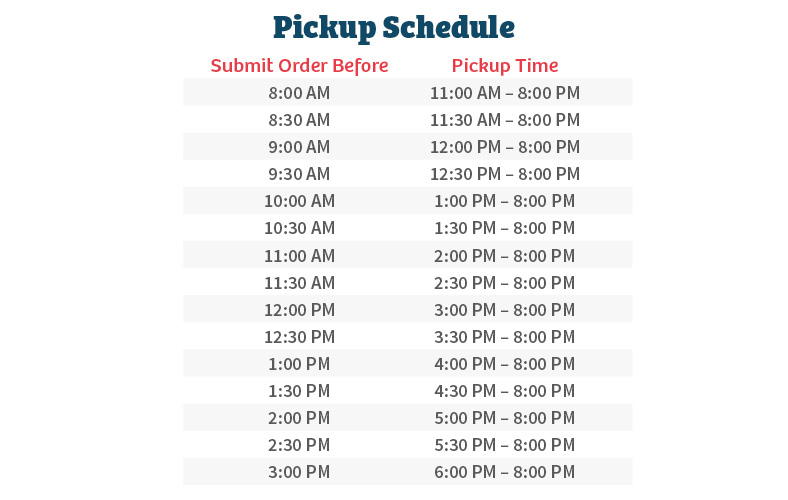This screenshot has height=500, width=788.
Task: Click the 12:00 PM – 8:00 PM pickup window
Action: (x=505, y=147)
